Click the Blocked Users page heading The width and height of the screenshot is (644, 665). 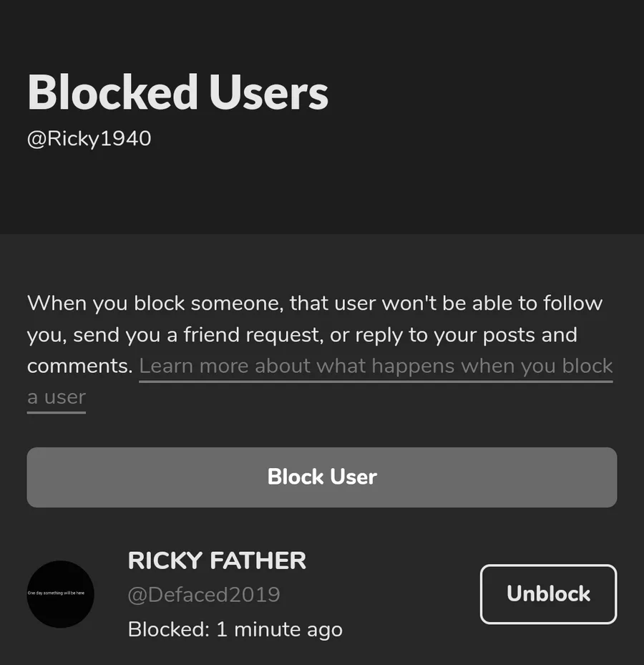[177, 92]
